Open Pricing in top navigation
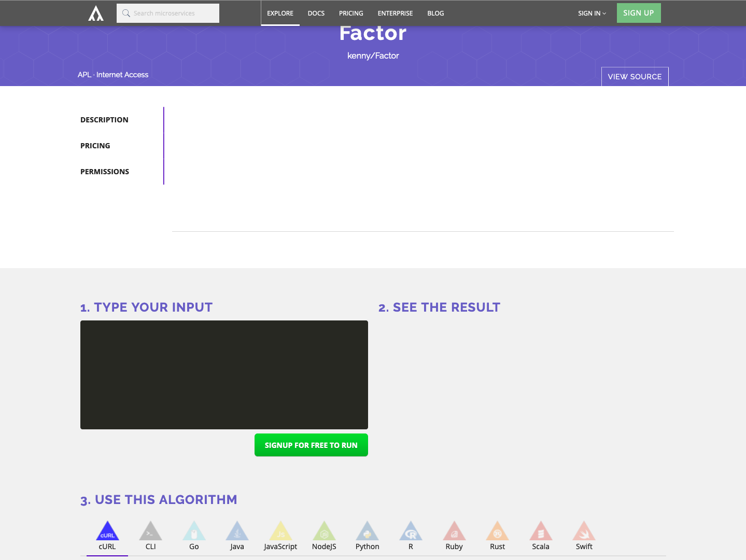The image size is (746, 560). pyautogui.click(x=351, y=13)
